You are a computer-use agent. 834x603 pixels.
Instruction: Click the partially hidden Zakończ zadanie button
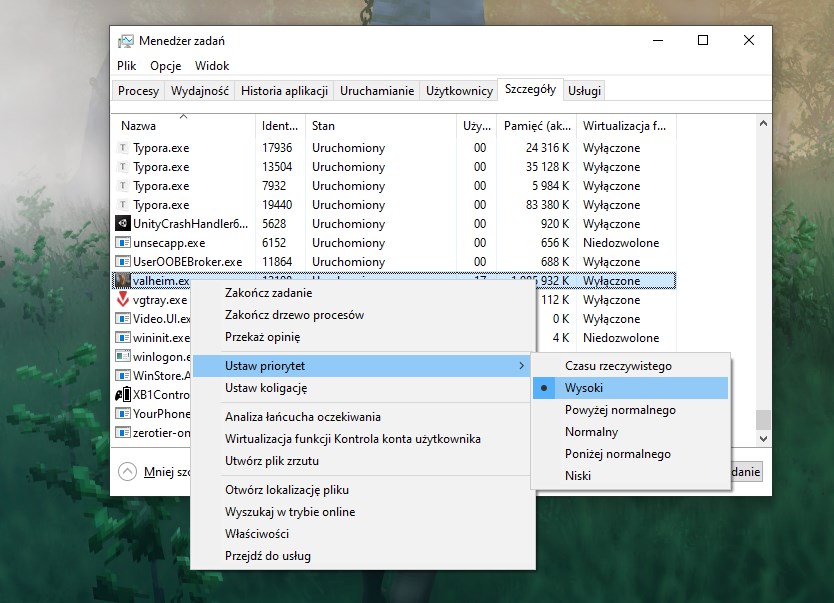click(746, 472)
